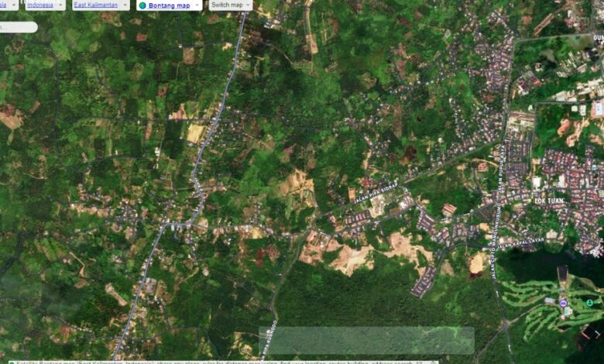Click the Lok Tuan place label

(x=550, y=201)
